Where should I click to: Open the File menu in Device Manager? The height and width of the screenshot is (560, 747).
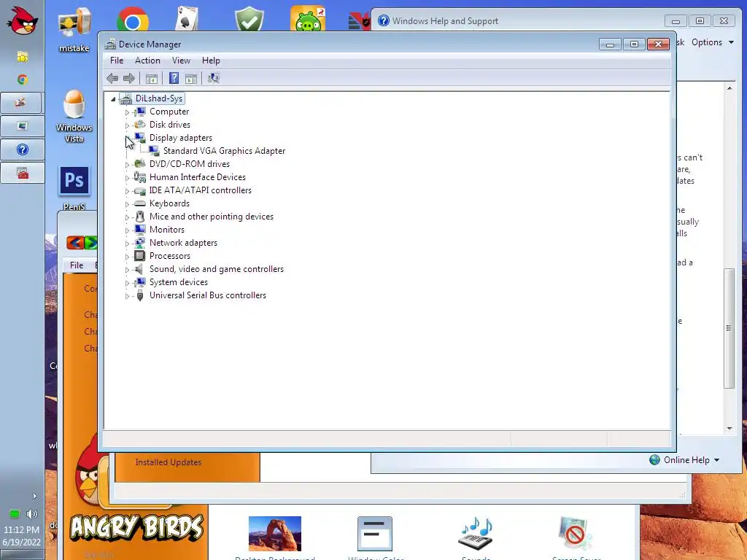point(117,61)
